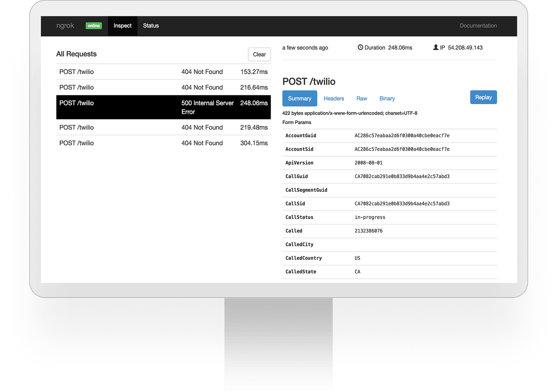Click the CallSid value
The height and width of the screenshot is (392, 558).
click(x=402, y=203)
